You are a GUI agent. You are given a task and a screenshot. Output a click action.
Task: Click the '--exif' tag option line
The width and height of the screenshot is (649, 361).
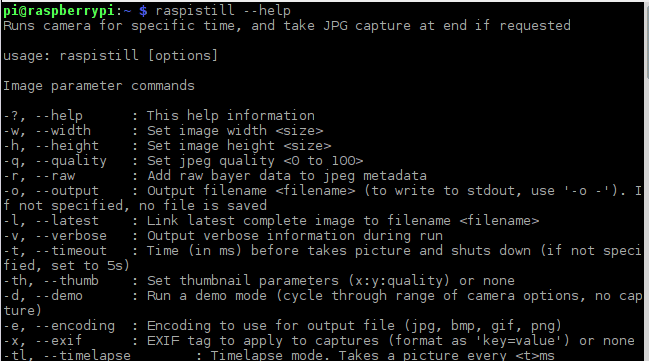pyautogui.click(x=319, y=341)
